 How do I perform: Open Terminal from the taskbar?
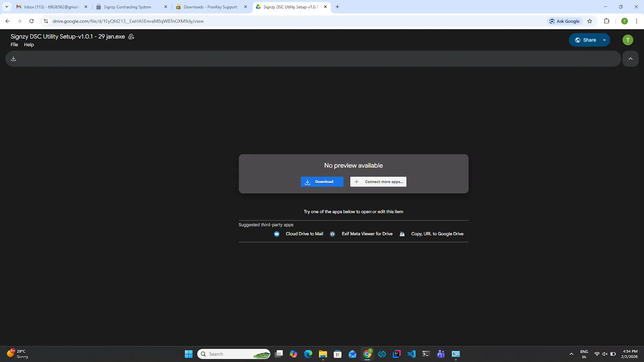point(426,354)
